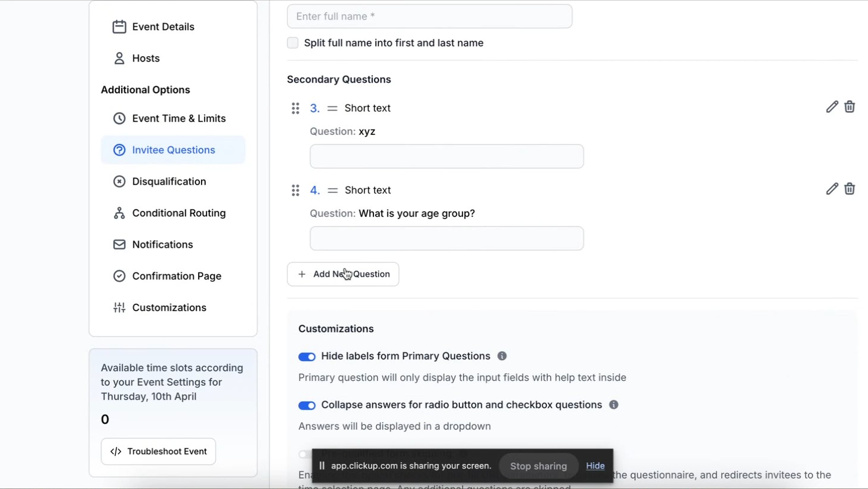Click Hide on the screen sharing bar

click(x=595, y=466)
